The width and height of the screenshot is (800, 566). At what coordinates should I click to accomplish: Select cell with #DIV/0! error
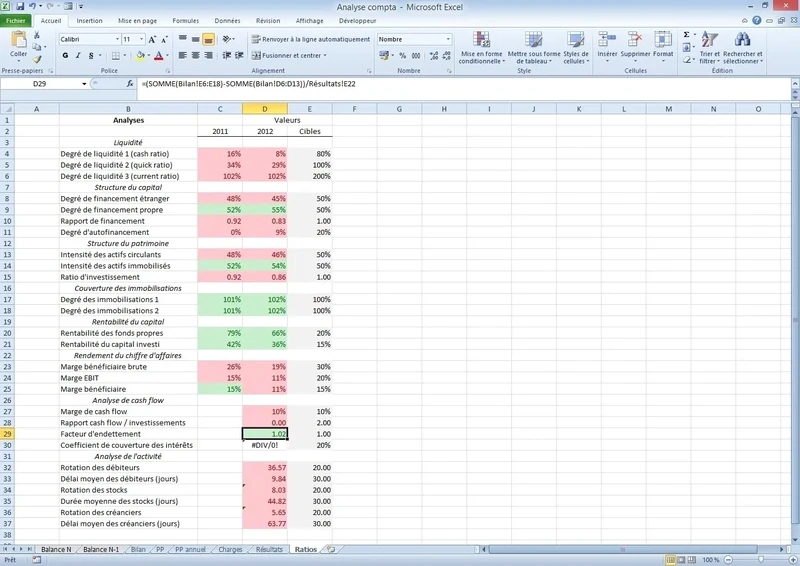[x=265, y=445]
